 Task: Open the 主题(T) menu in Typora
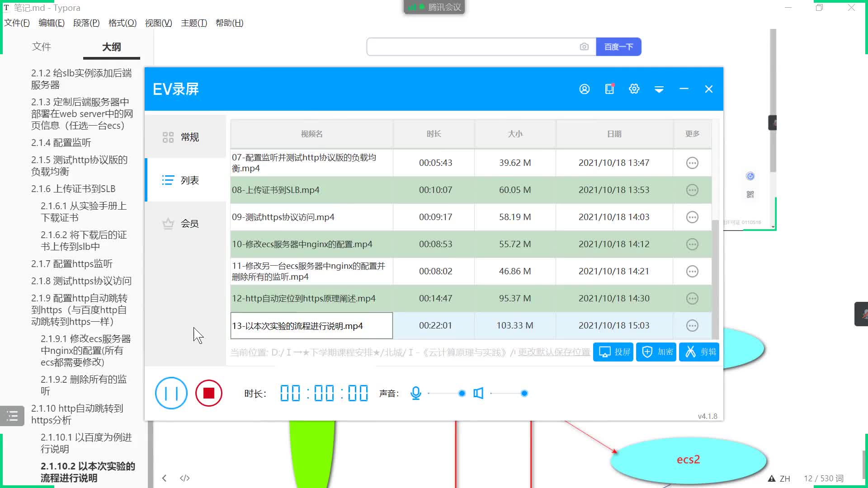(194, 23)
